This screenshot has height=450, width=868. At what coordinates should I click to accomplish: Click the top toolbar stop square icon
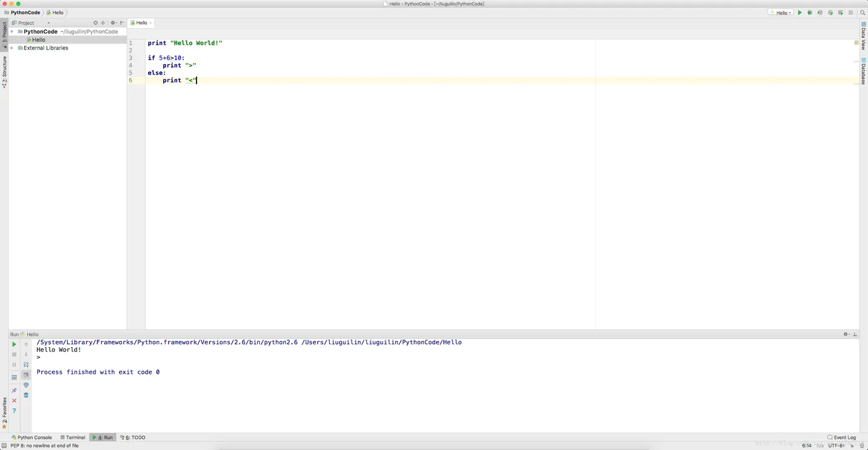pyautogui.click(x=851, y=12)
